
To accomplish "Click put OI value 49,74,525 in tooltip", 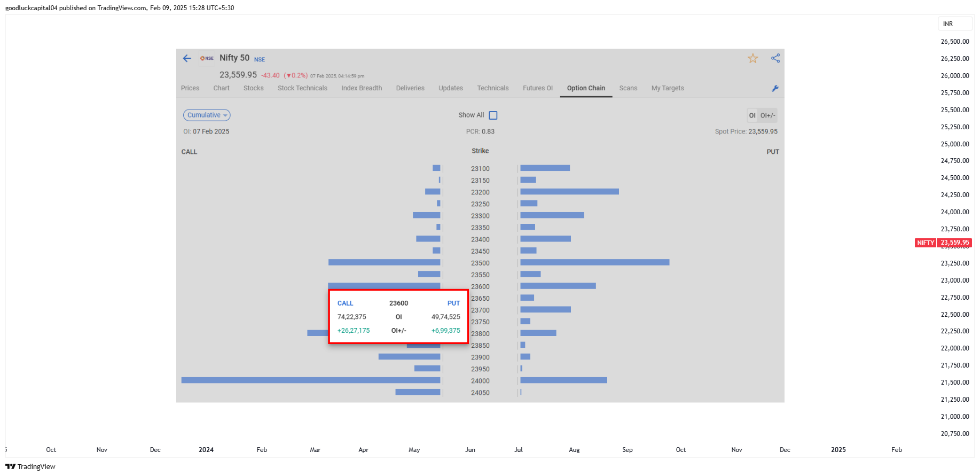I will [446, 317].
